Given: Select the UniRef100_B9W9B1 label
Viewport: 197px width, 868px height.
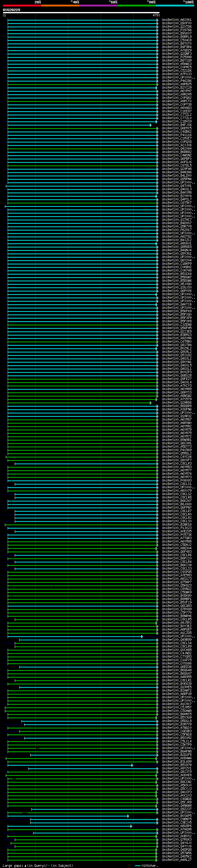Looking at the screenshot, I should [x=176, y=440].
